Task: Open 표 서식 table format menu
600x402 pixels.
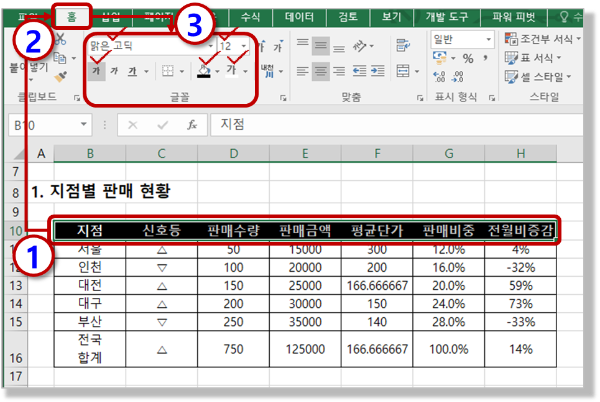Action: tap(533, 58)
